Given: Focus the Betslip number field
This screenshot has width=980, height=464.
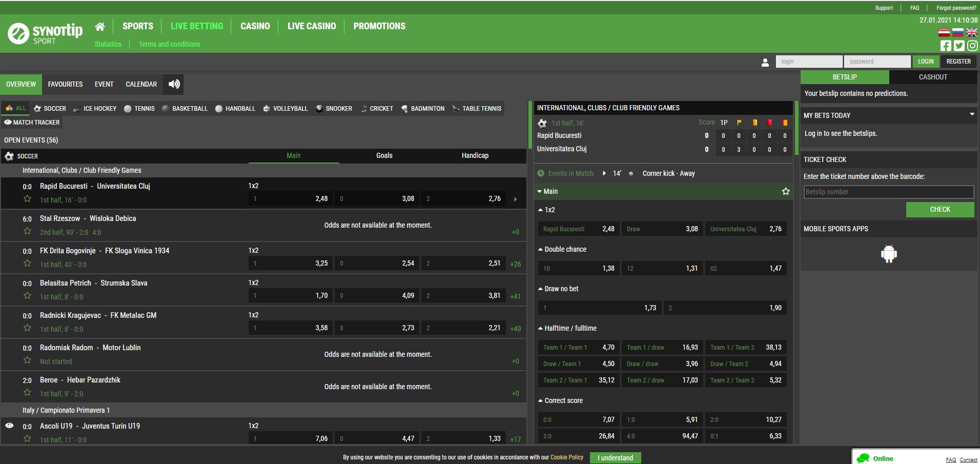Looking at the screenshot, I should [889, 192].
